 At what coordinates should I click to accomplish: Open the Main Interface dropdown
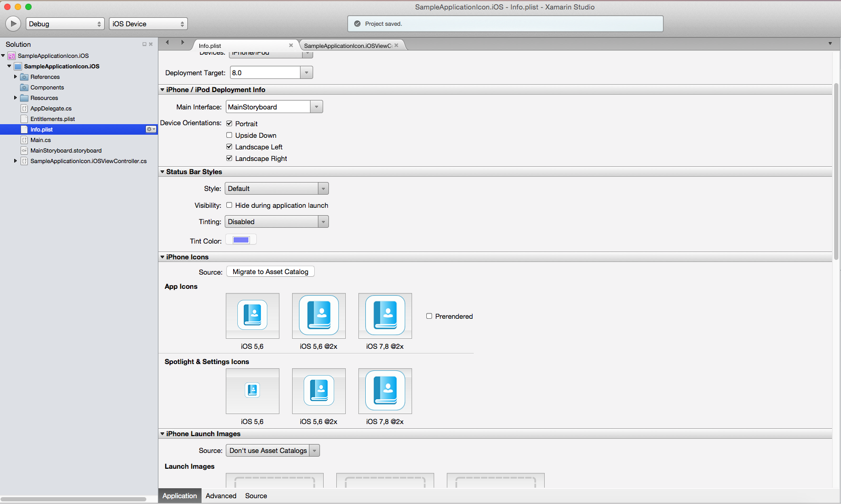click(x=274, y=107)
